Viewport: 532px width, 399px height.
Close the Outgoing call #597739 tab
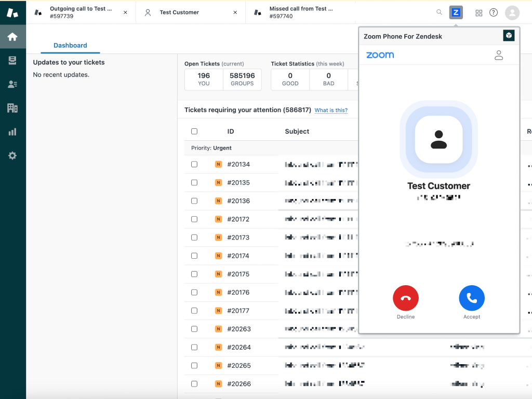tap(125, 12)
